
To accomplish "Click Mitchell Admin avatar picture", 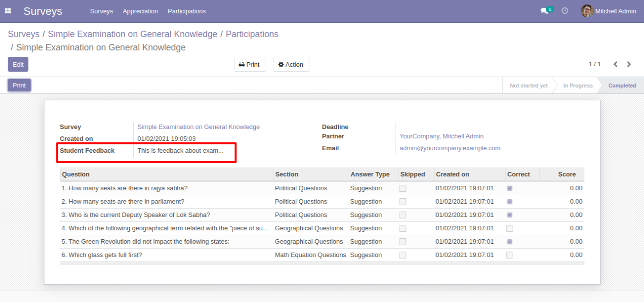I will pyautogui.click(x=587, y=11).
